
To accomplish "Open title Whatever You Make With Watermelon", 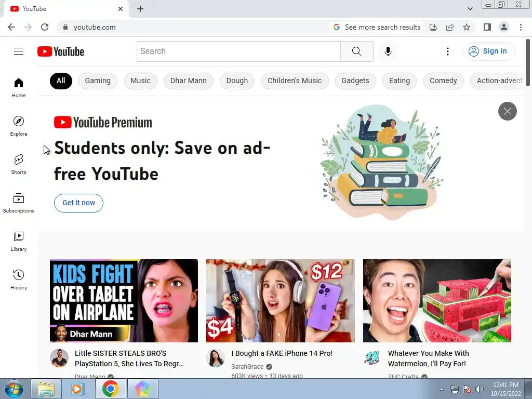I will [x=429, y=358].
